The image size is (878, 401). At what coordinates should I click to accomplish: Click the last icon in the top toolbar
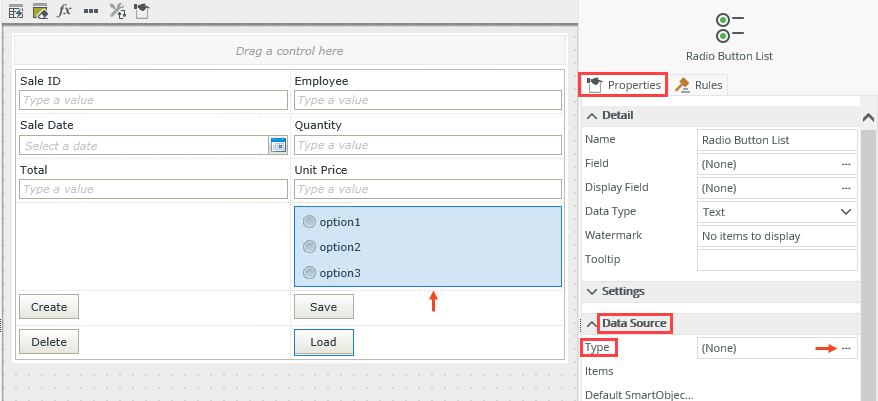click(x=141, y=11)
